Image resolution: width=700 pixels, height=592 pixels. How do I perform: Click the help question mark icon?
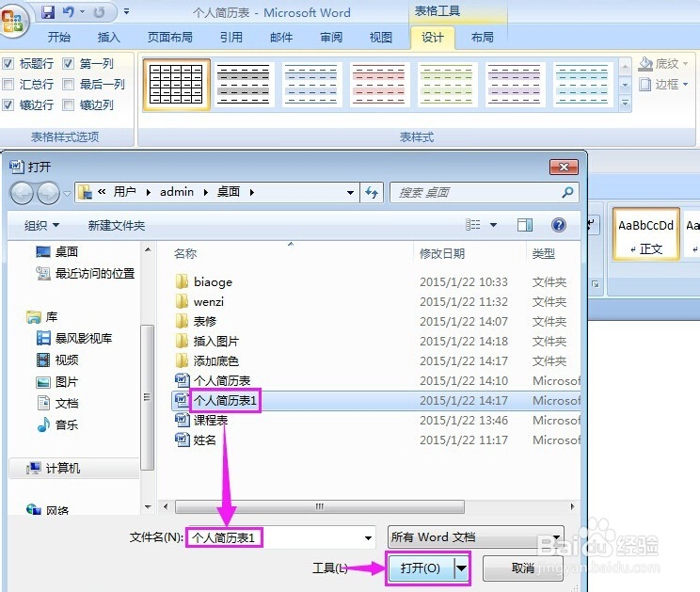[x=559, y=225]
